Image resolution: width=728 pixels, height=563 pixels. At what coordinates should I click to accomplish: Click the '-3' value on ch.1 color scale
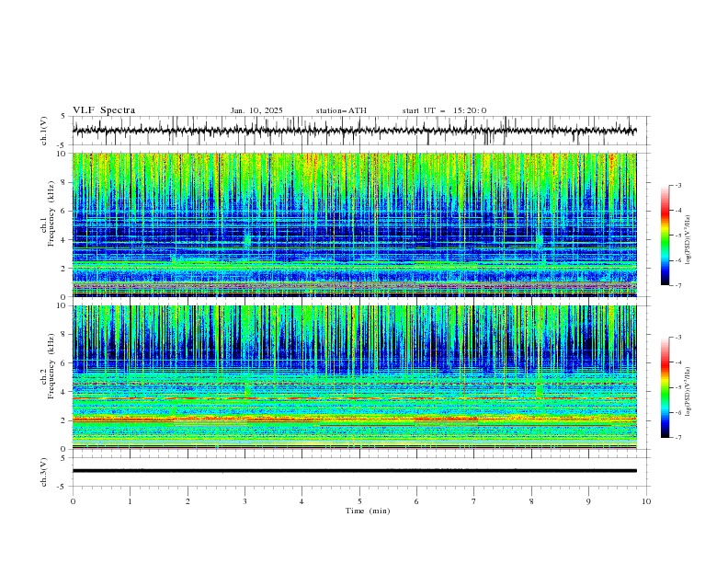tap(677, 185)
